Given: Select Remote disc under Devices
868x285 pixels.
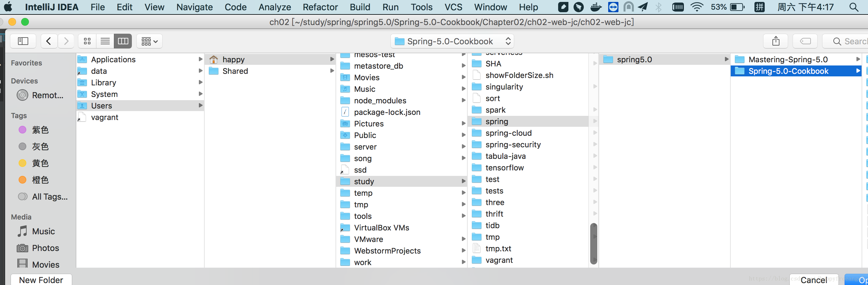Looking at the screenshot, I should [40, 95].
